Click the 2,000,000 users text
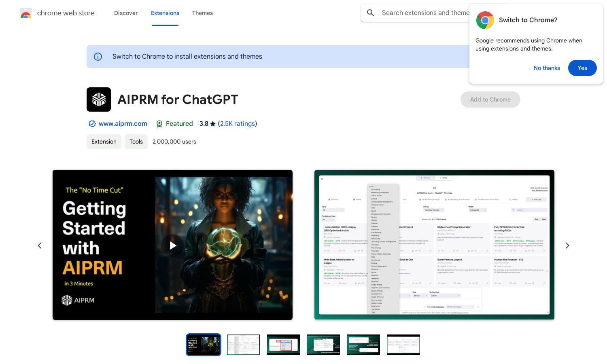This screenshot has width=607, height=364. click(174, 142)
